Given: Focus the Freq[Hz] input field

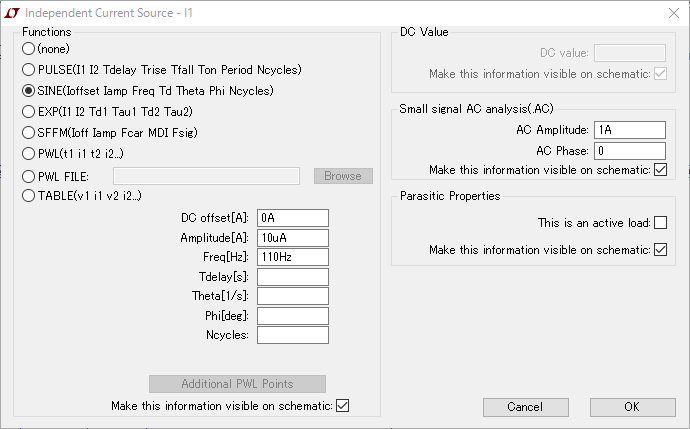Looking at the screenshot, I should [292, 257].
